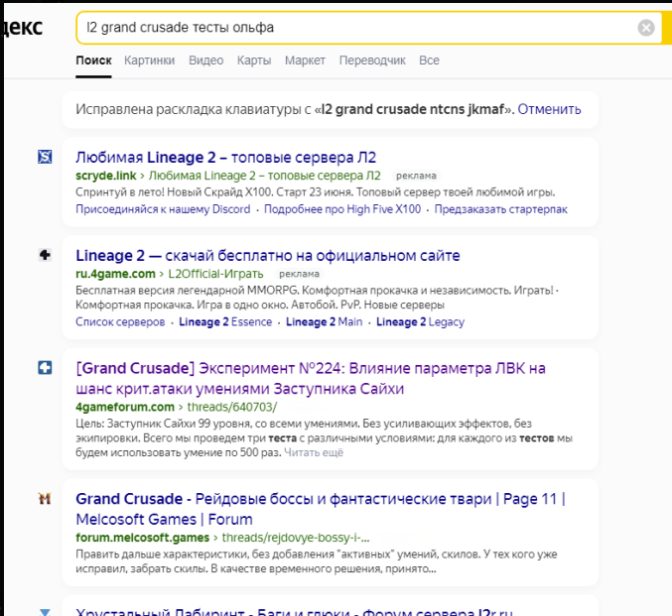The height and width of the screenshot is (616, 672).
Task: Clear the search query with X icon
Action: 646,28
